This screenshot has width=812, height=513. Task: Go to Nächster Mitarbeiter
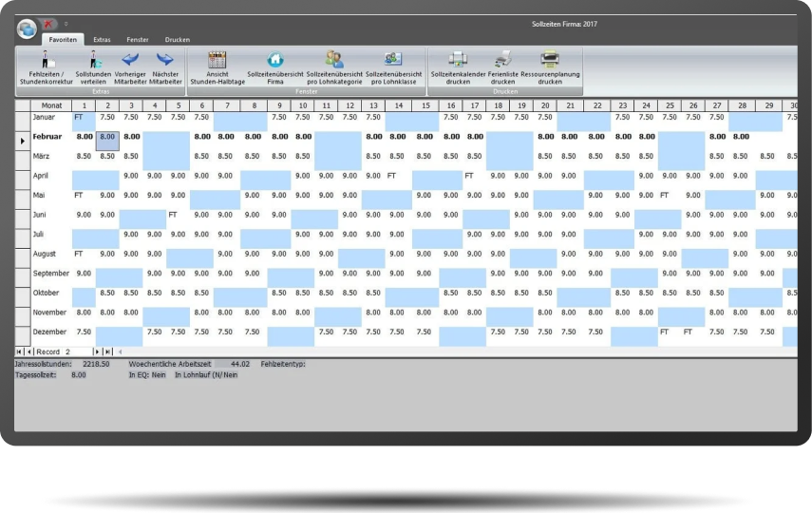pyautogui.click(x=165, y=67)
